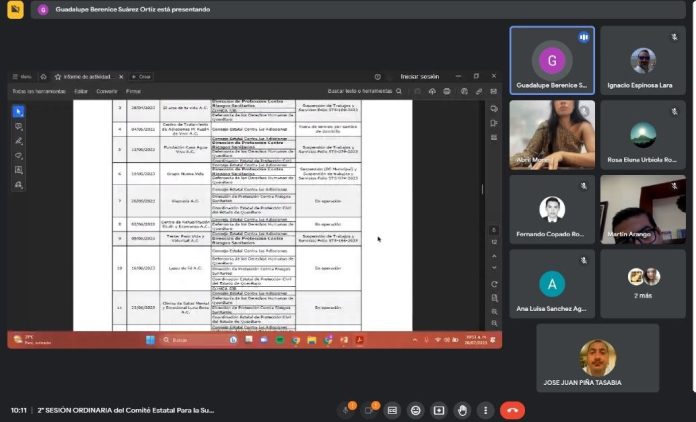
Task: Click the Crear new tab button
Action: 141,76
